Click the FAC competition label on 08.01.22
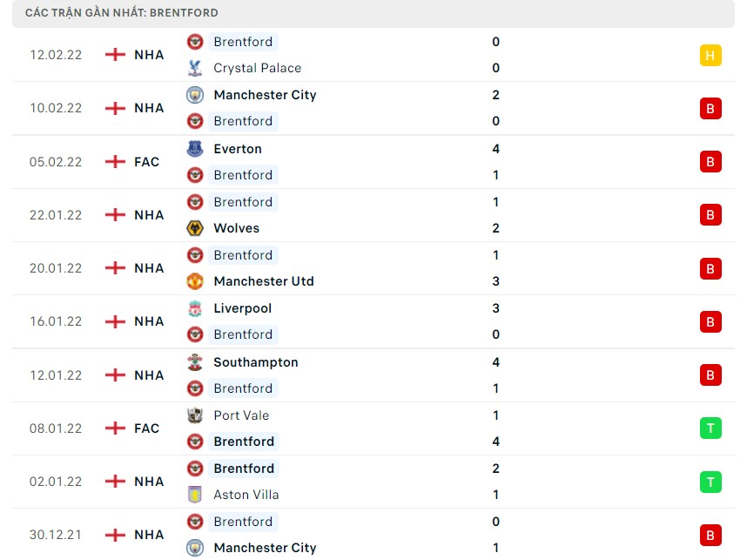This screenshot has height=560, width=747. (x=147, y=428)
